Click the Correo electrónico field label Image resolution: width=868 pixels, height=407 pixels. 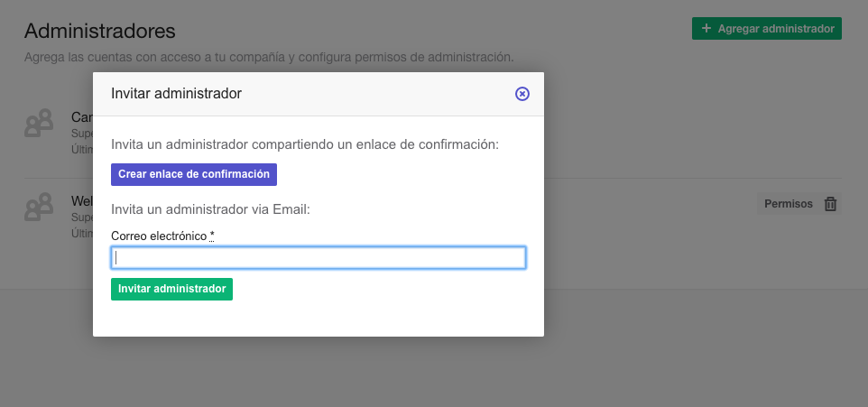(x=159, y=236)
